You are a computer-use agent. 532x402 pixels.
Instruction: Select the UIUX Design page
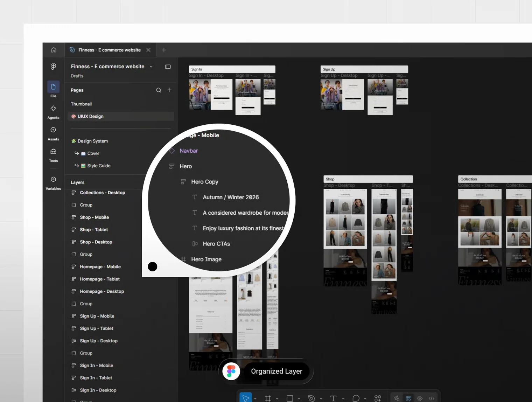point(121,116)
